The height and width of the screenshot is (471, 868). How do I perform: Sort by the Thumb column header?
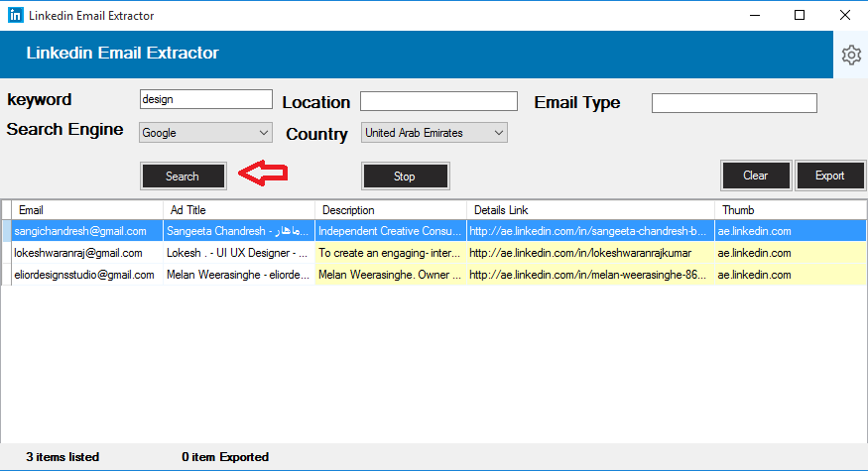tap(791, 210)
